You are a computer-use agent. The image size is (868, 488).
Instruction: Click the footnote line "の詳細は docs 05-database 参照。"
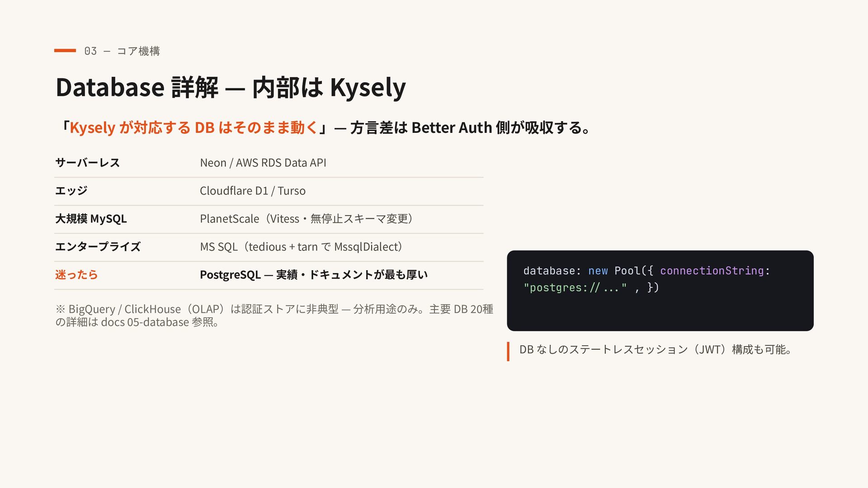(x=137, y=322)
